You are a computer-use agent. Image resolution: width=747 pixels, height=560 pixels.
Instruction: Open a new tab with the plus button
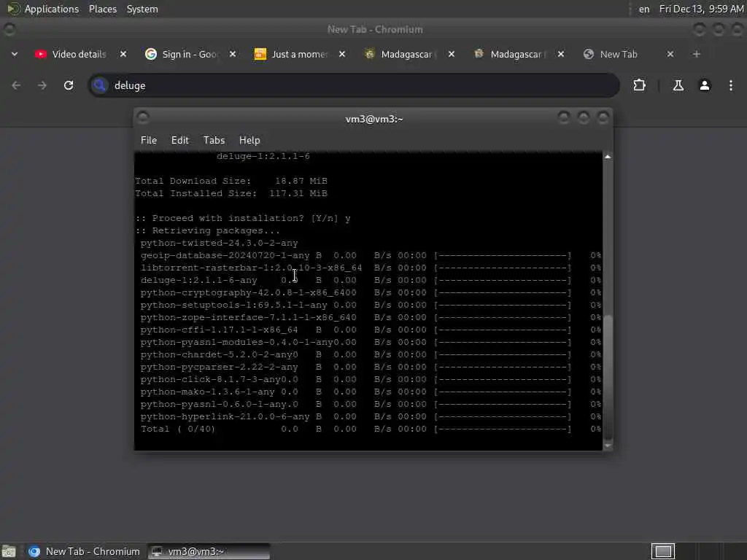click(x=697, y=54)
